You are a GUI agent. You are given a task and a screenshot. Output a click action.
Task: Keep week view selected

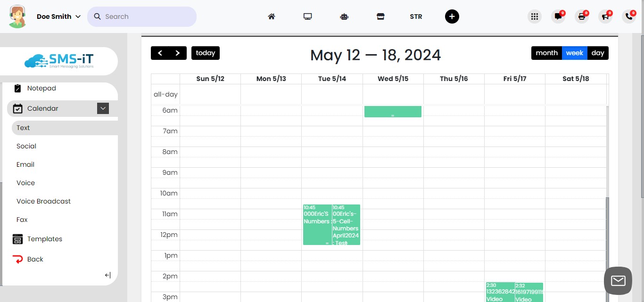tap(574, 53)
